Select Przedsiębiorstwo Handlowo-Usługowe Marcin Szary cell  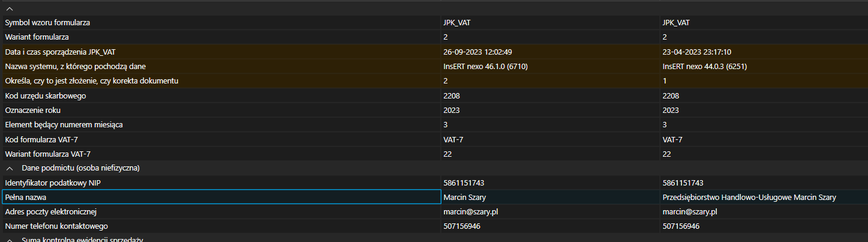click(749, 197)
